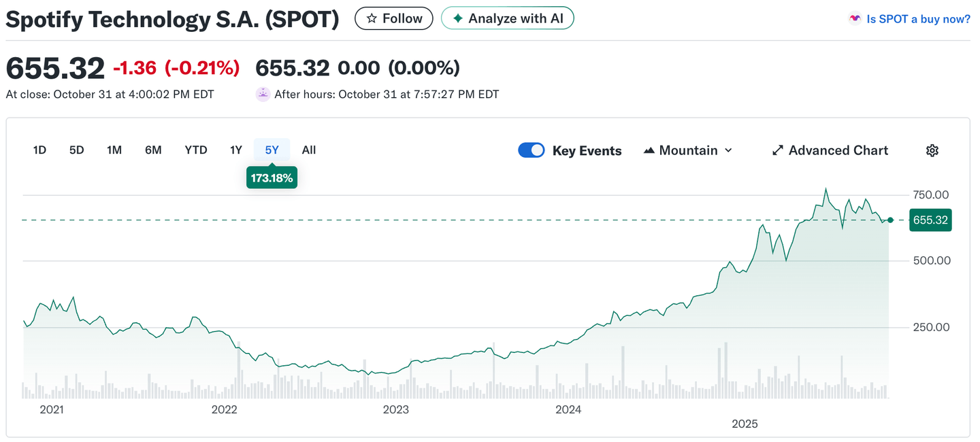The height and width of the screenshot is (442, 980).
Task: Switch chart to YTD range
Action: point(196,150)
